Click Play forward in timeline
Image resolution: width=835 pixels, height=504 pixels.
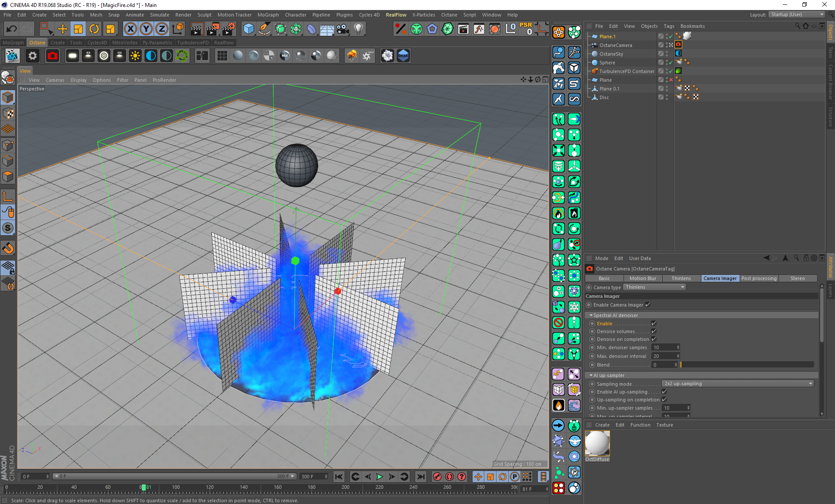pos(379,477)
